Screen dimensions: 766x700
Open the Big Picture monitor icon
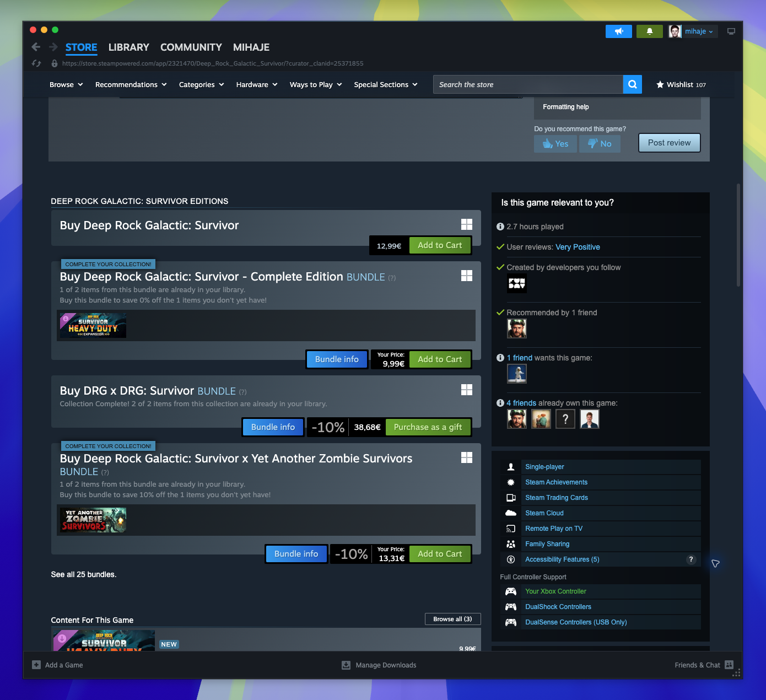click(x=731, y=31)
